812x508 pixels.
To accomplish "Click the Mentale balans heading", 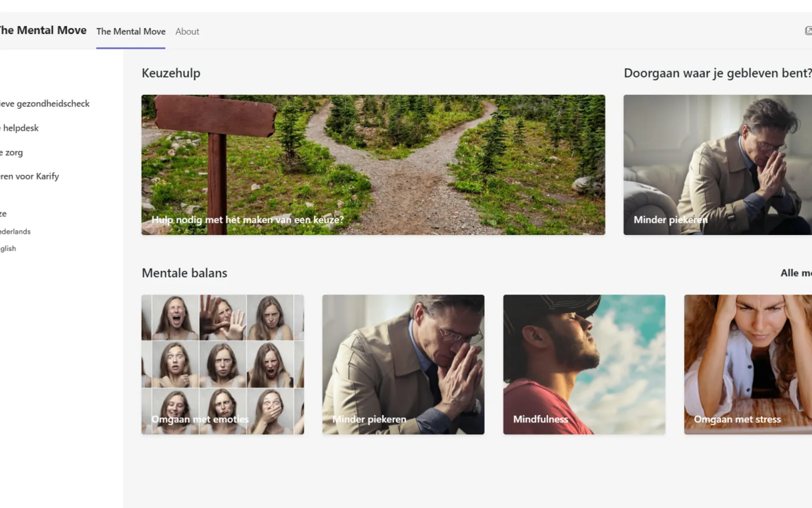I will point(185,273).
